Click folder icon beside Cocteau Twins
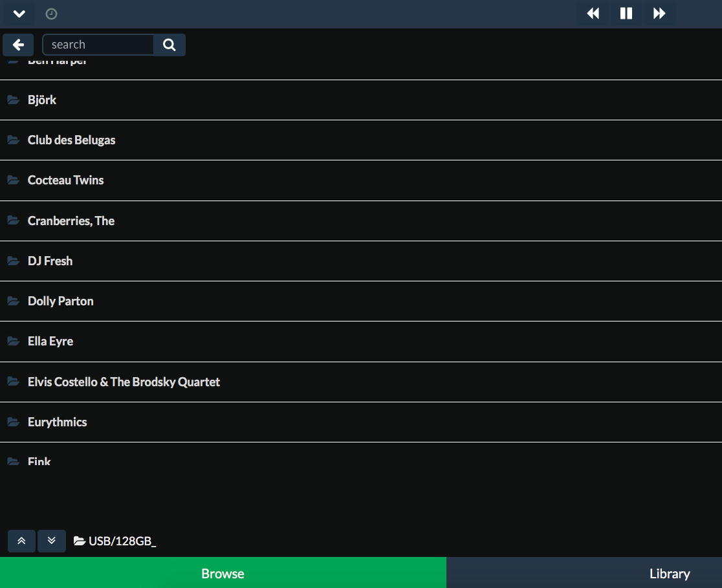 pos(14,180)
